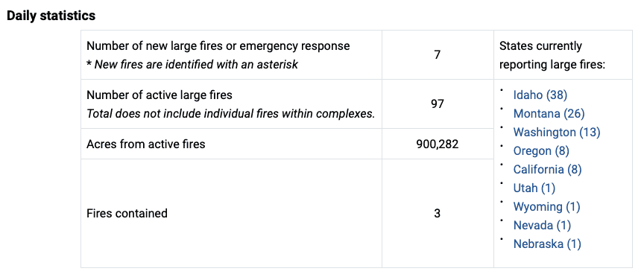644x280 pixels.
Task: Open the California (8) fires link
Action: point(547,170)
